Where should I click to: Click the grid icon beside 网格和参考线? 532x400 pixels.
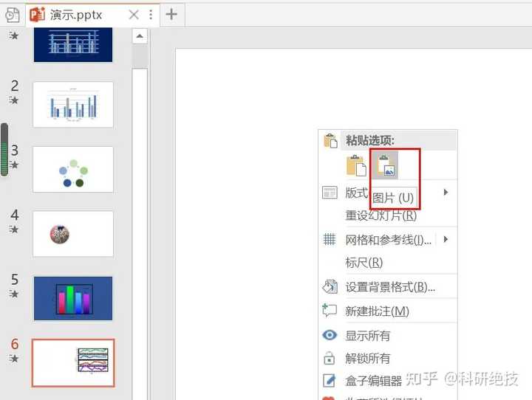click(329, 239)
